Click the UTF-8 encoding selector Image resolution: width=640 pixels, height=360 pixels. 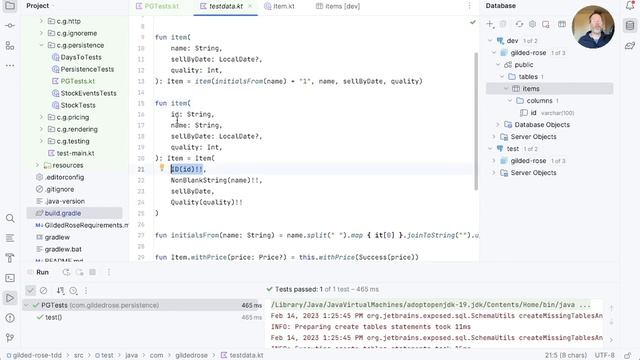604,356
